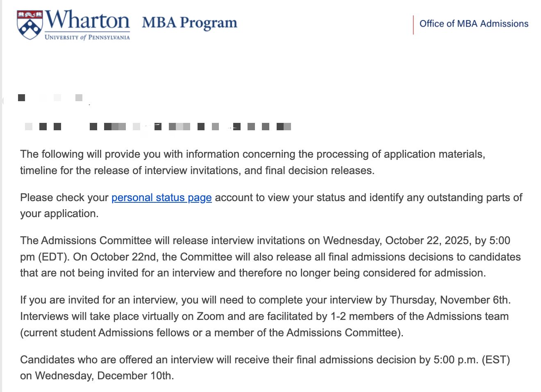
Task: Click the red vertical divider in header
Action: tap(413, 25)
